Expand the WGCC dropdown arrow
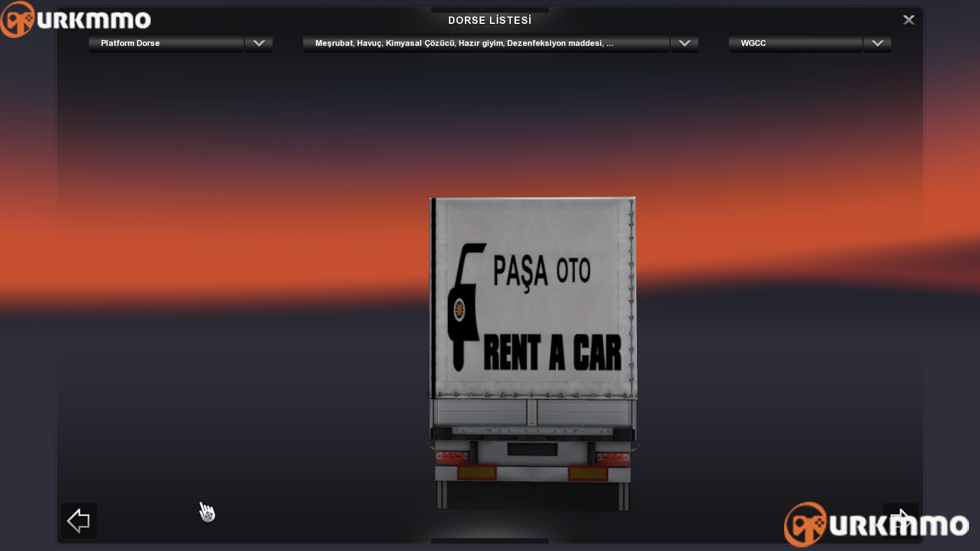Screen dimensions: 980x551 pos(878,43)
